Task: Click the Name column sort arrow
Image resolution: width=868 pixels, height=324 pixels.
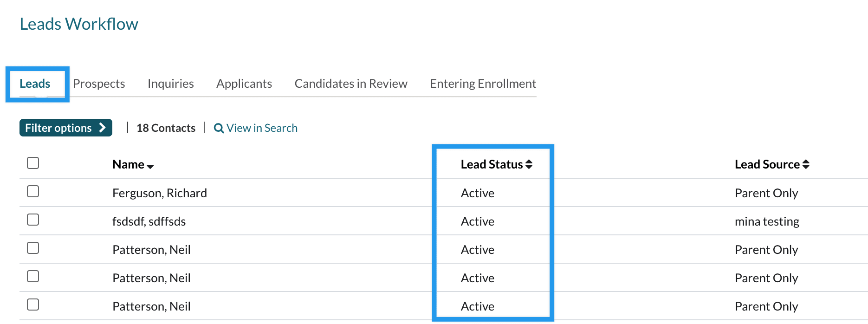Action: [x=150, y=166]
